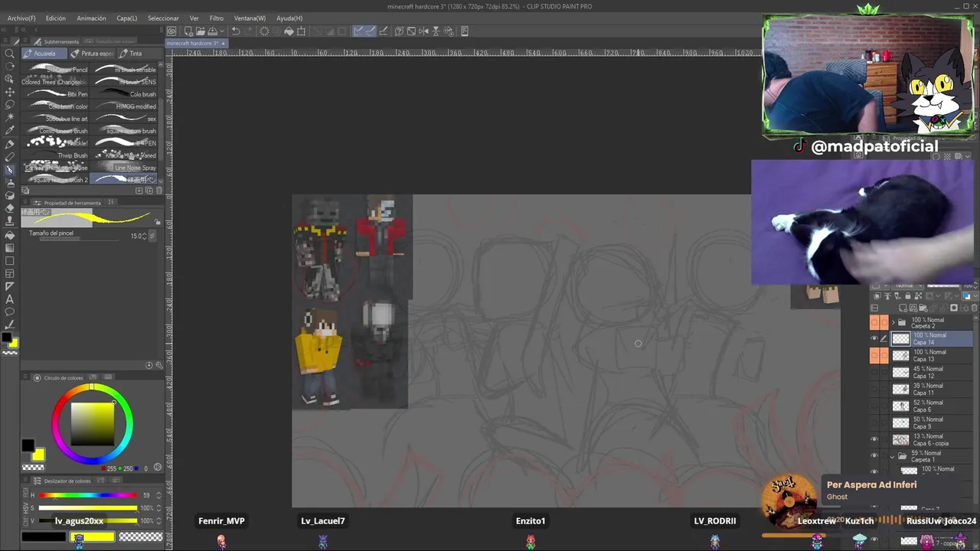The width and height of the screenshot is (980, 551).
Task: Choose the Bibi Pen brush
Action: pos(55,94)
